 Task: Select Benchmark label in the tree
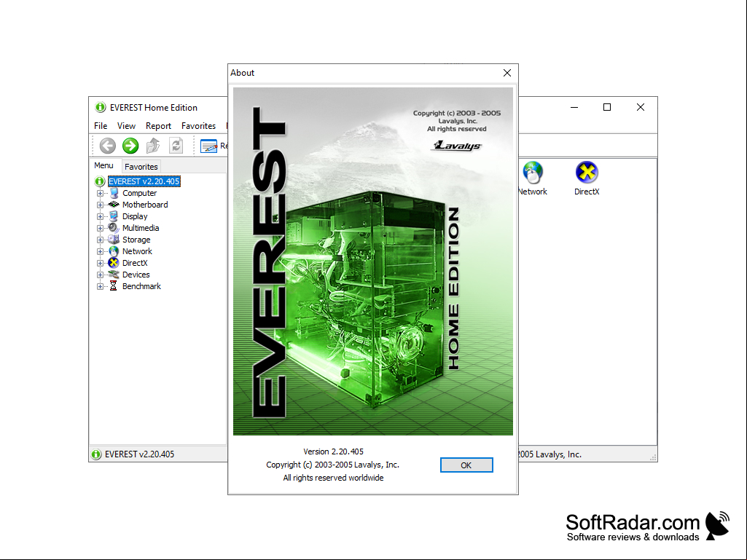141,287
